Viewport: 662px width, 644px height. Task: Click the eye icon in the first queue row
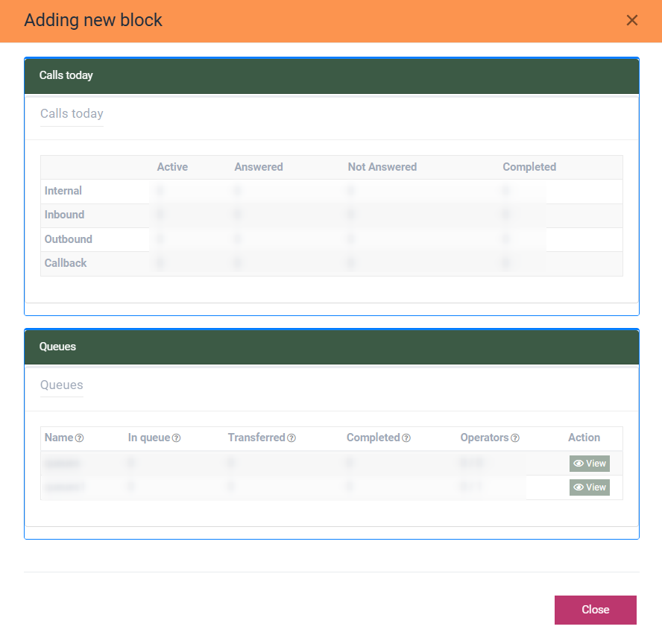(x=579, y=464)
